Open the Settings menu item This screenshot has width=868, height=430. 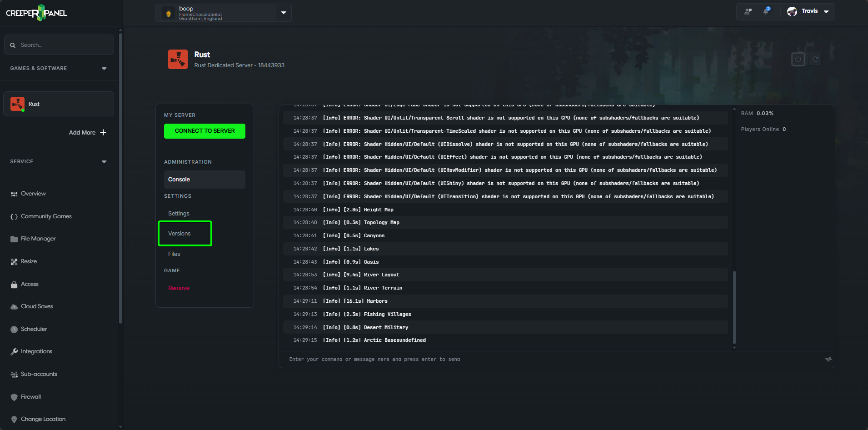tap(179, 214)
